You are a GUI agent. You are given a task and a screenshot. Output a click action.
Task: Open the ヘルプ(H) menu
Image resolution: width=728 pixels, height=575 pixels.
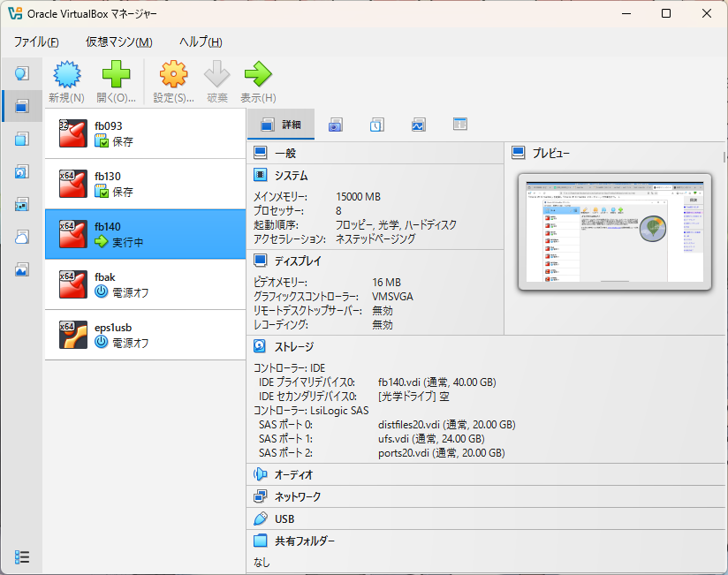pyautogui.click(x=201, y=42)
